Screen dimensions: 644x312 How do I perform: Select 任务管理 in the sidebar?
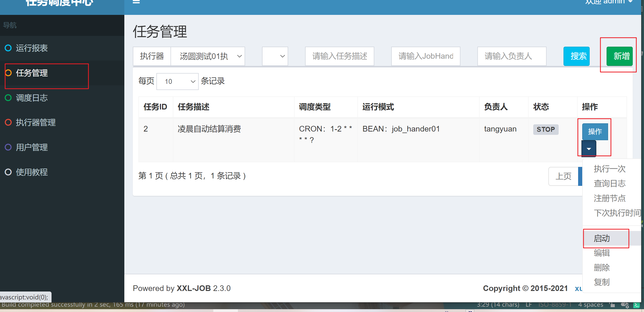click(62, 73)
